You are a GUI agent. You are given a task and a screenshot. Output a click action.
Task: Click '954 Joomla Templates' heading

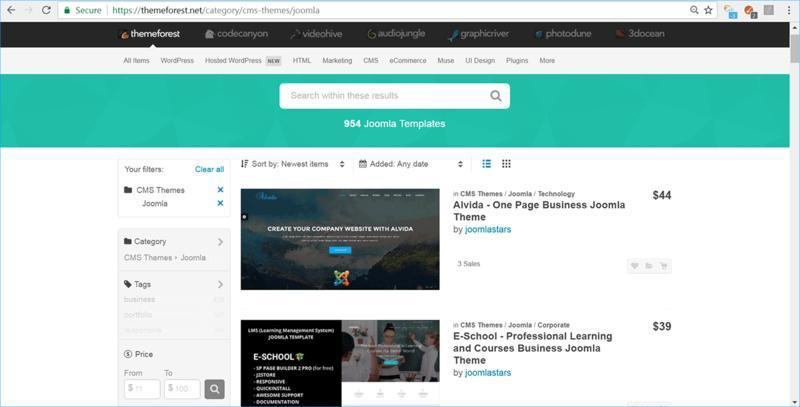[394, 124]
